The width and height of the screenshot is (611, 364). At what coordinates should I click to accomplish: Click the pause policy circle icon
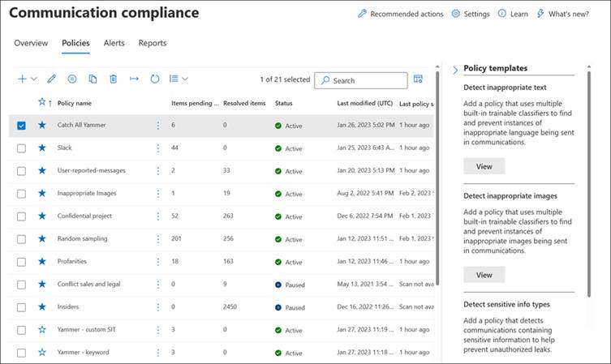click(x=72, y=79)
